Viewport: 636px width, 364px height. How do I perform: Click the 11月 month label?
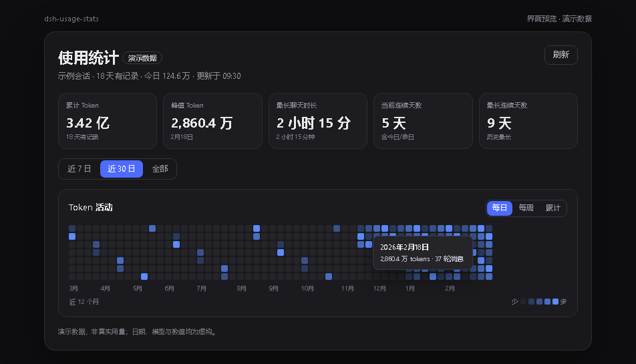tap(347, 289)
